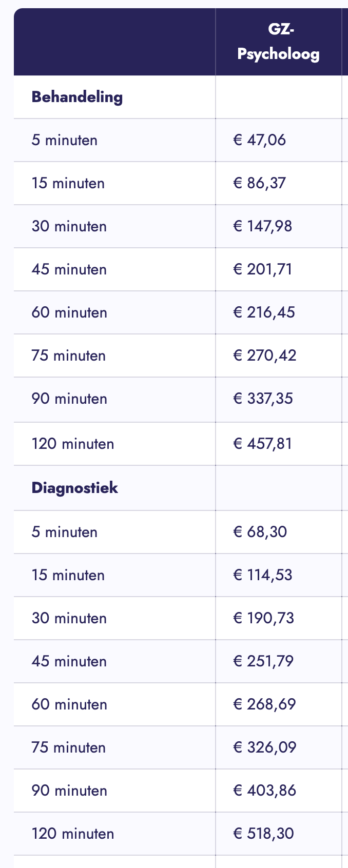Select the € 190,73 price cell

[263, 618]
